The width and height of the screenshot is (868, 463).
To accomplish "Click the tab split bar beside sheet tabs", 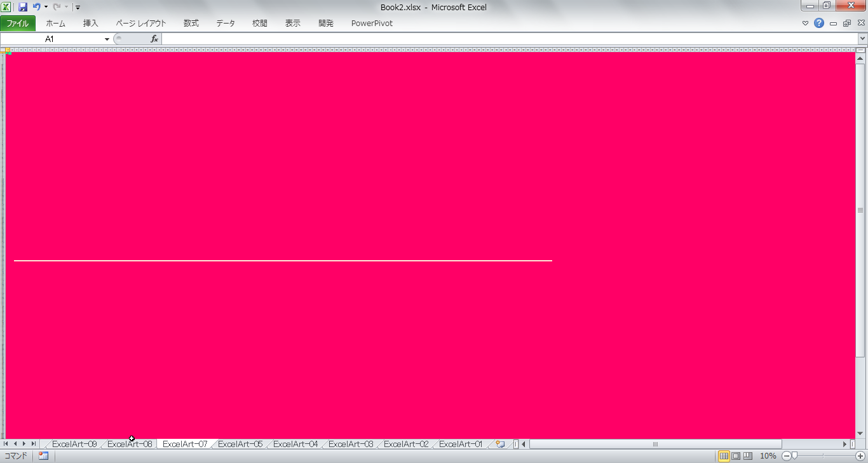I will pos(515,444).
